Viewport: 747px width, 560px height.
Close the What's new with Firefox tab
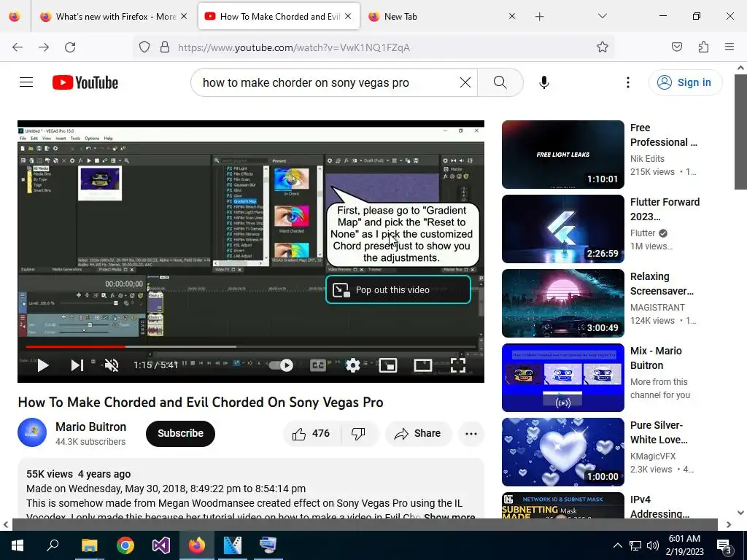184,16
